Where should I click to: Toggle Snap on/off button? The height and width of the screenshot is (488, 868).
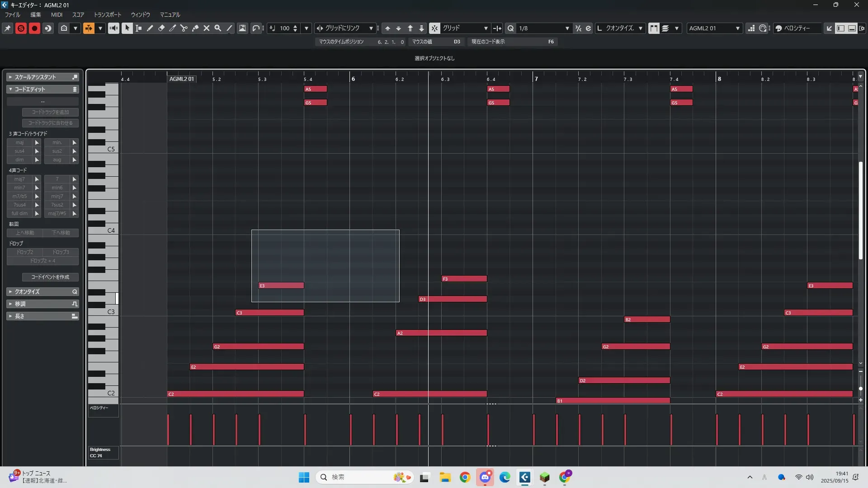(x=434, y=28)
